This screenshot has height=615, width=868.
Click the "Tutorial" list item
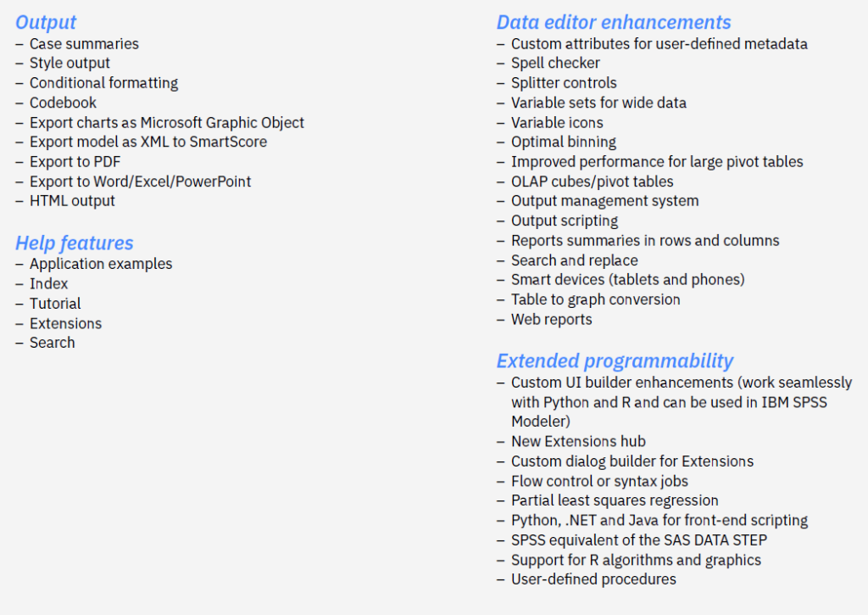(x=55, y=304)
